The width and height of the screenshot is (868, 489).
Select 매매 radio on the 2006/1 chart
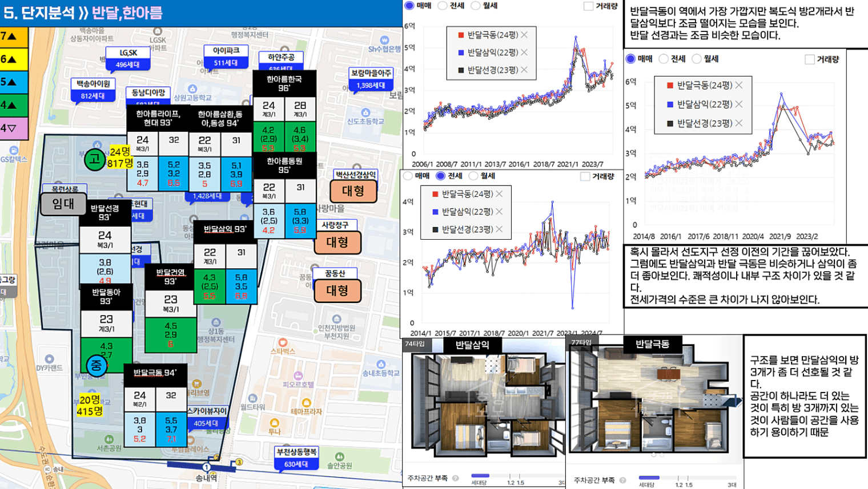409,6
